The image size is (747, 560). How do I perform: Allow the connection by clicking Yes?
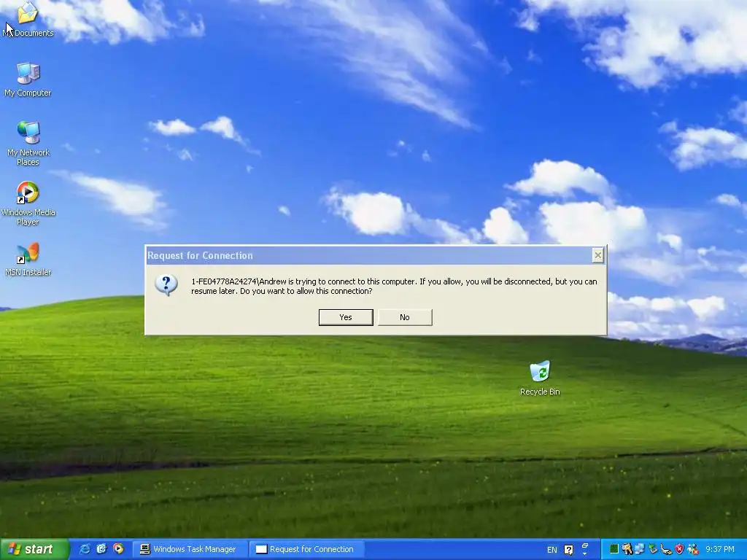[x=345, y=317]
